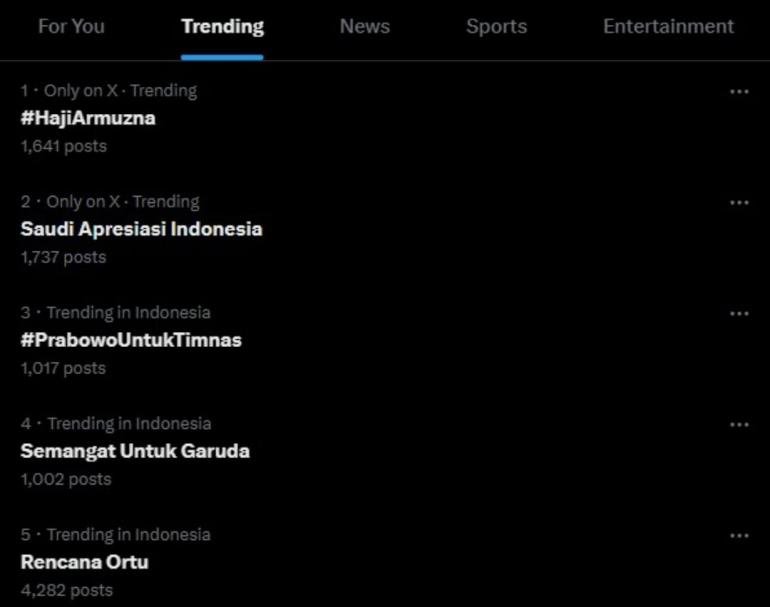The image size is (770, 607).
Task: Open the Sports tab
Action: 496,27
